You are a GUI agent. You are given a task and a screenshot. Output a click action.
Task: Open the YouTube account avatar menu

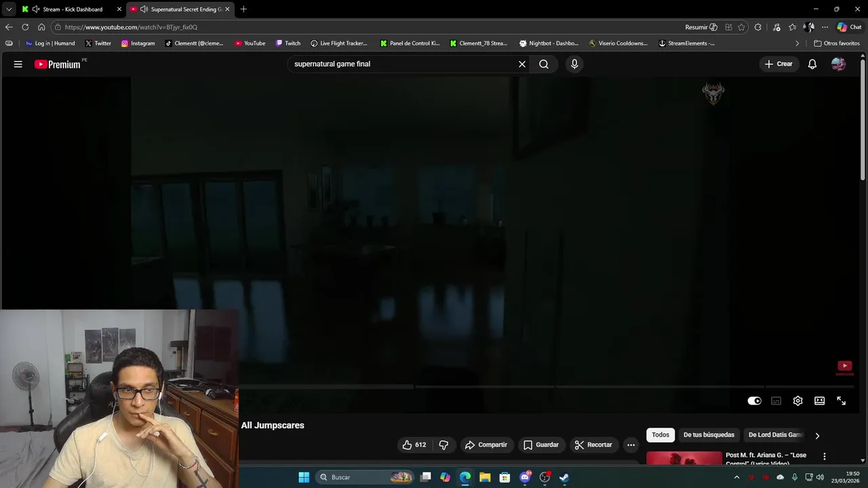[x=839, y=64]
